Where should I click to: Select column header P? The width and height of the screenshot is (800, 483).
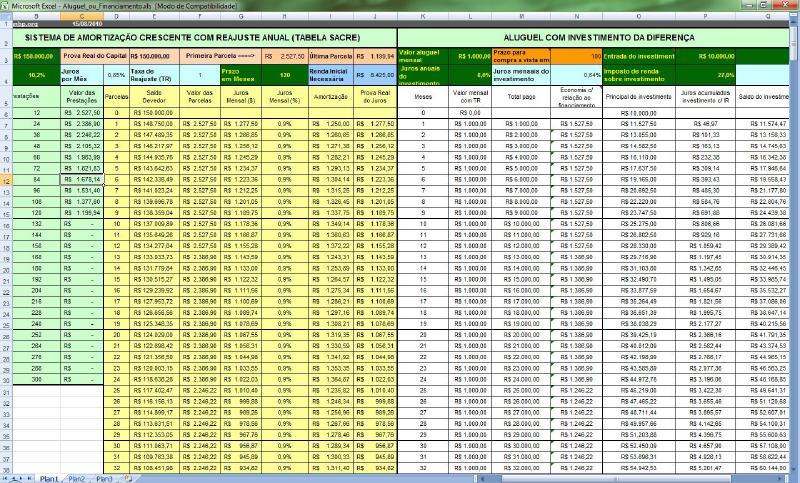[705, 16]
